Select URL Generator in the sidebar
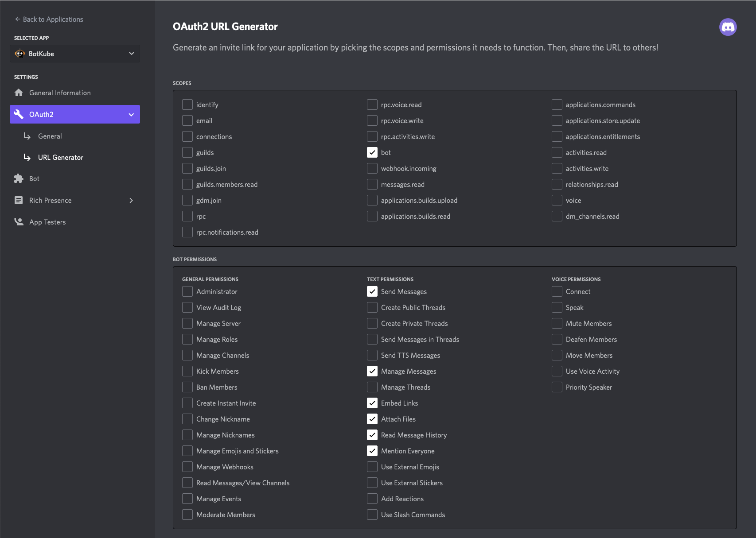The height and width of the screenshot is (538, 756). [60, 157]
